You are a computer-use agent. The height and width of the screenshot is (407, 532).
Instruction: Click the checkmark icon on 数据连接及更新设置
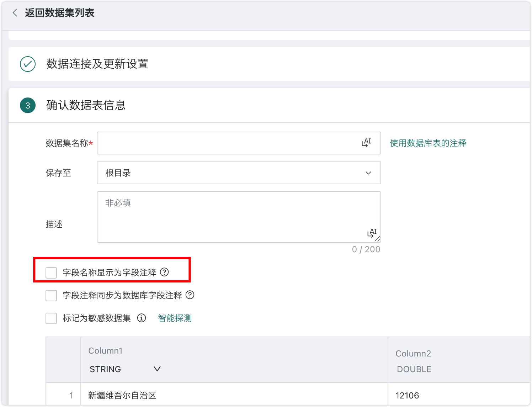click(27, 64)
